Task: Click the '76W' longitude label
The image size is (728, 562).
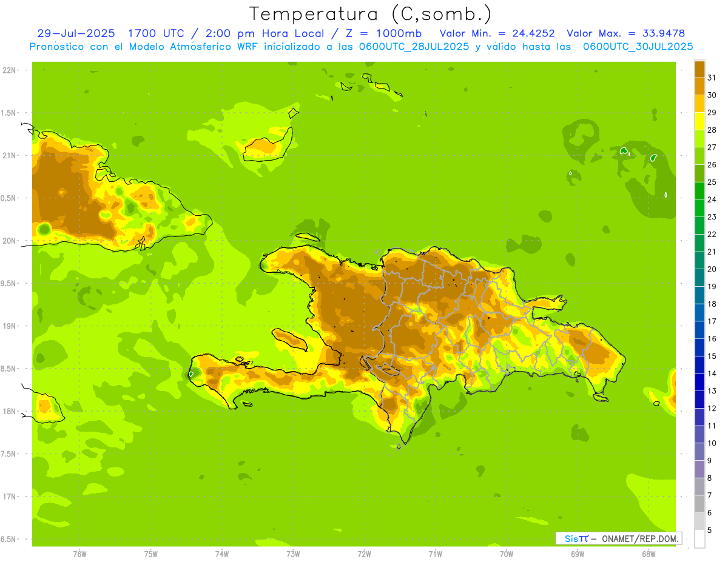Action: coord(79,554)
